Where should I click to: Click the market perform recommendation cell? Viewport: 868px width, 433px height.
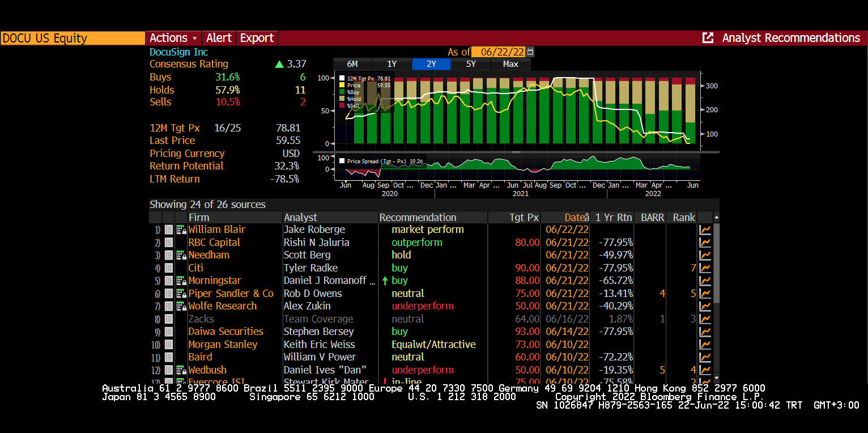click(428, 230)
